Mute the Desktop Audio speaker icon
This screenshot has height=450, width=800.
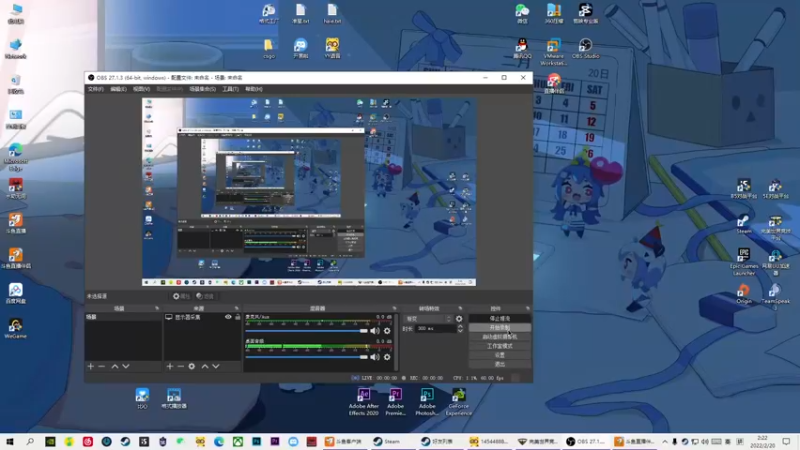[x=375, y=357]
